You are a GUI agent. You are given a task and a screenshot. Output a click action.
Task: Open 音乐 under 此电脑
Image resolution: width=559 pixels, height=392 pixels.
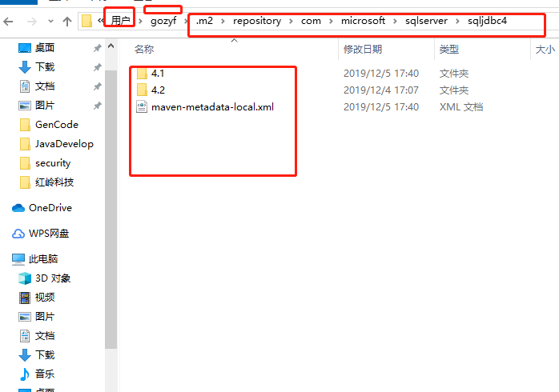pyautogui.click(x=45, y=374)
